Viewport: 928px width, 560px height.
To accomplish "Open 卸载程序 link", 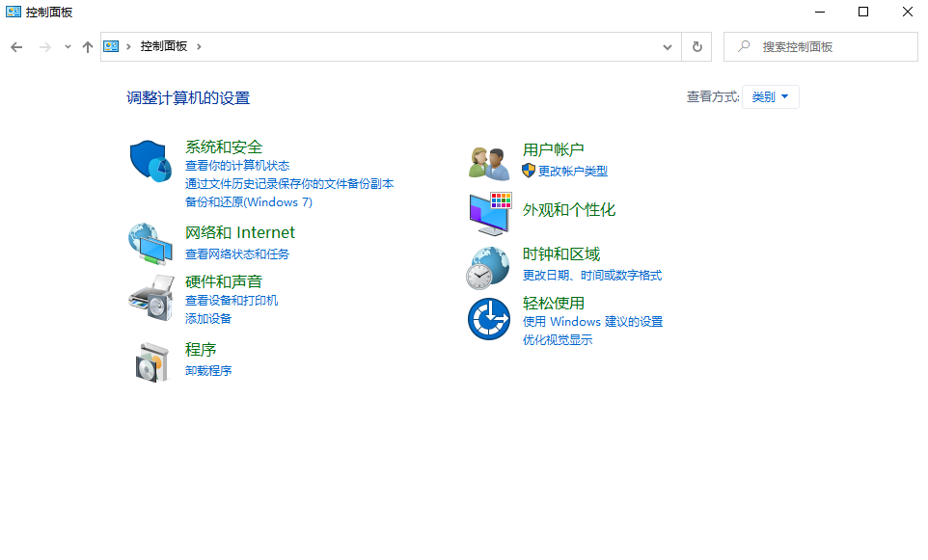I will (208, 370).
